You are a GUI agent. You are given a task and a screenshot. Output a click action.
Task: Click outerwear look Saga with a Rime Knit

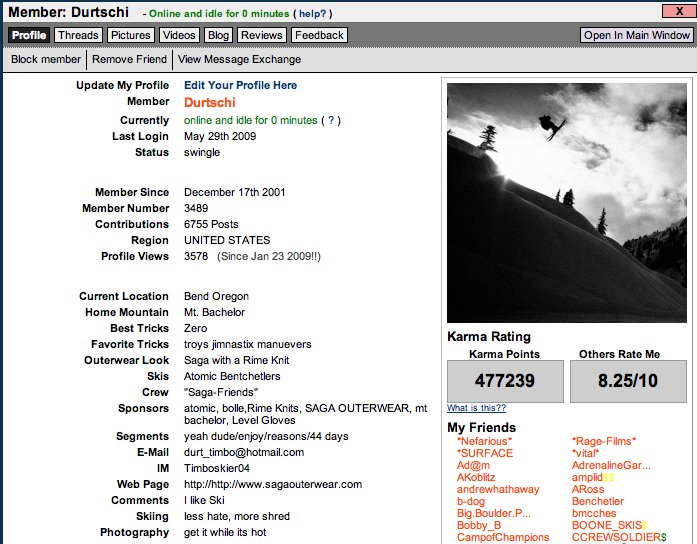[236, 360]
